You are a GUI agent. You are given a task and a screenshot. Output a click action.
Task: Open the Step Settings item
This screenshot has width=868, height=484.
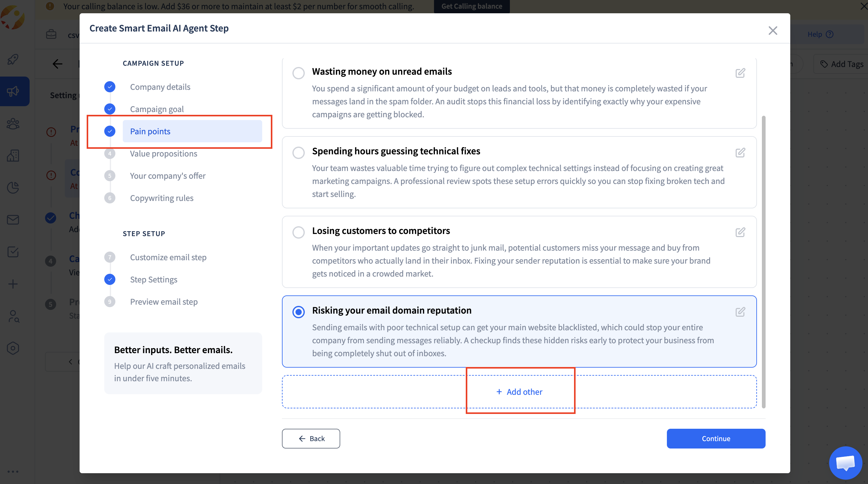tap(154, 279)
